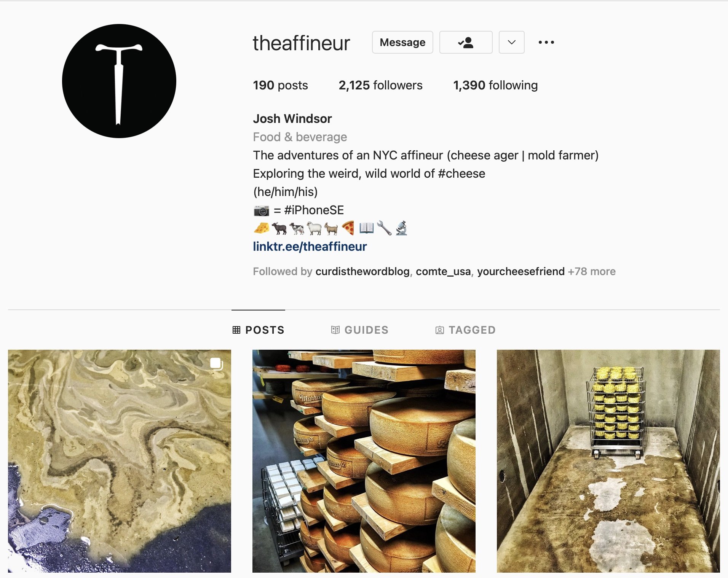Click the Following person-check icon button

(466, 42)
